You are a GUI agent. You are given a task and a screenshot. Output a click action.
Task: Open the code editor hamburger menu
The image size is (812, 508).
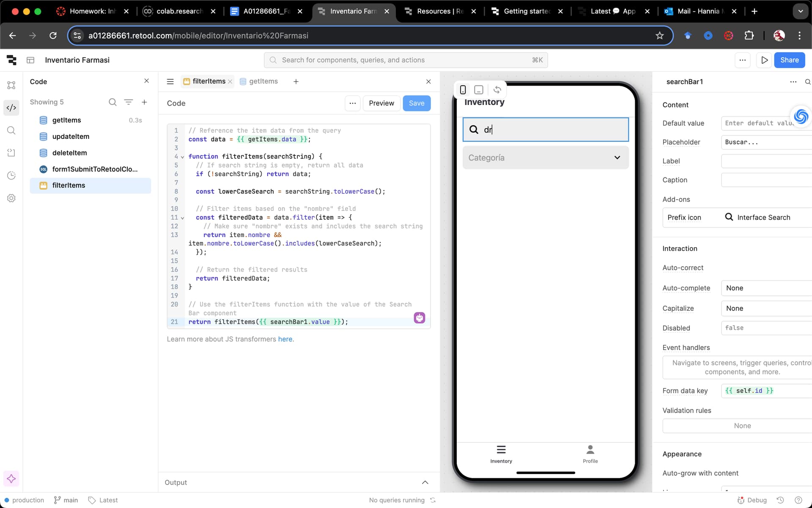coord(170,82)
